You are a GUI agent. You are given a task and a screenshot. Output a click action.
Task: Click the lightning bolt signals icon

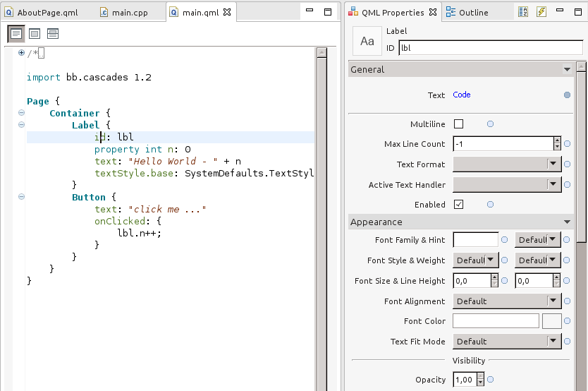pyautogui.click(x=541, y=12)
